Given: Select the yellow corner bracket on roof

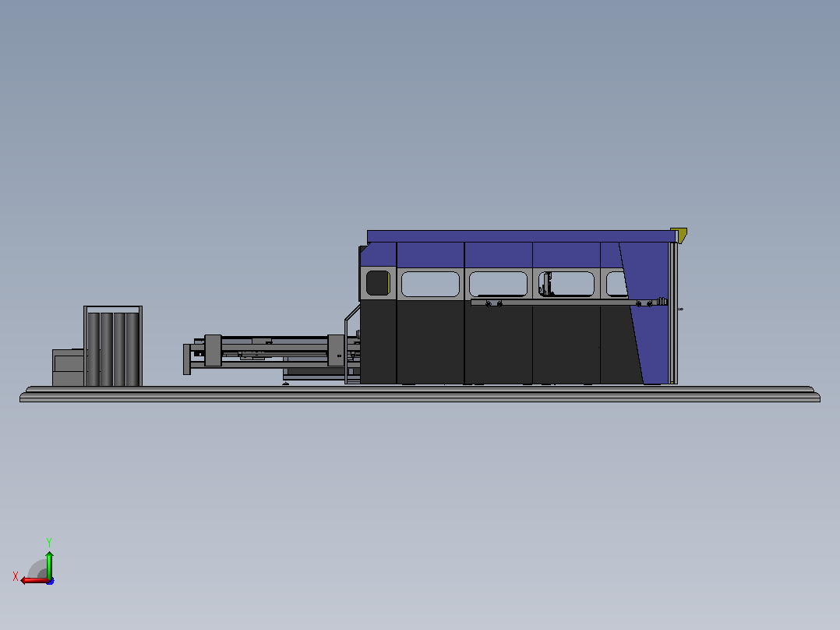Looking at the screenshot, I should pyautogui.click(x=679, y=235).
